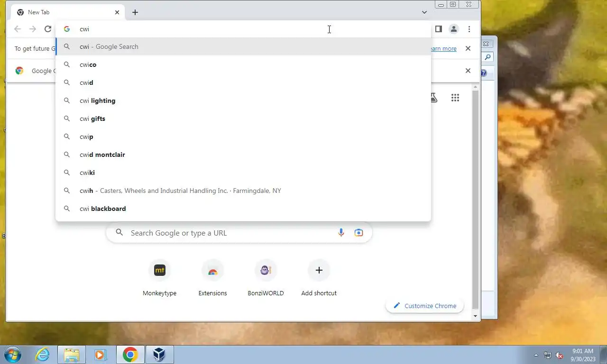The height and width of the screenshot is (364, 607).
Task: Open the tab search chevron
Action: (x=424, y=12)
